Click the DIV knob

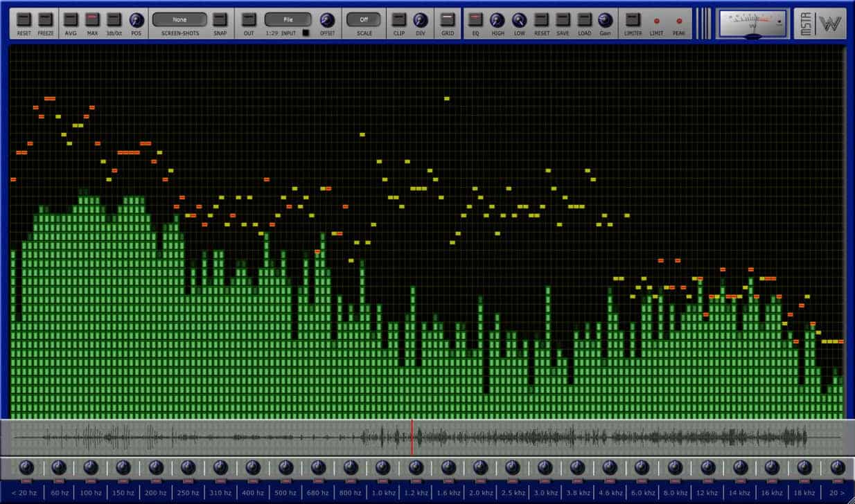pyautogui.click(x=420, y=20)
